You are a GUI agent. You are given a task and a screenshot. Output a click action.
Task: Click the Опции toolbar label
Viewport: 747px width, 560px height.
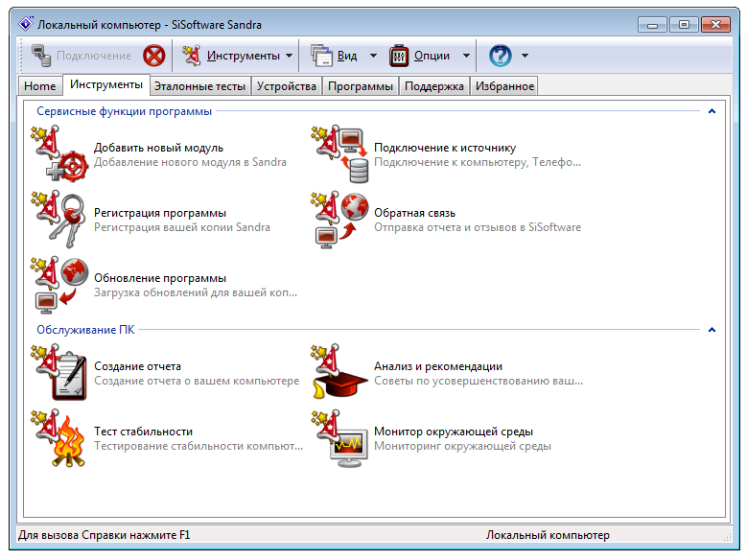point(432,56)
